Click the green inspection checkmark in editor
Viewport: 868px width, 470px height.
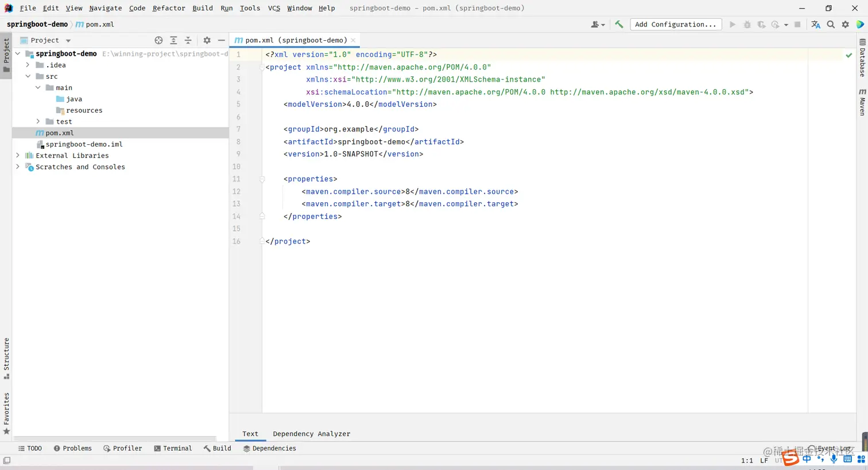click(849, 55)
